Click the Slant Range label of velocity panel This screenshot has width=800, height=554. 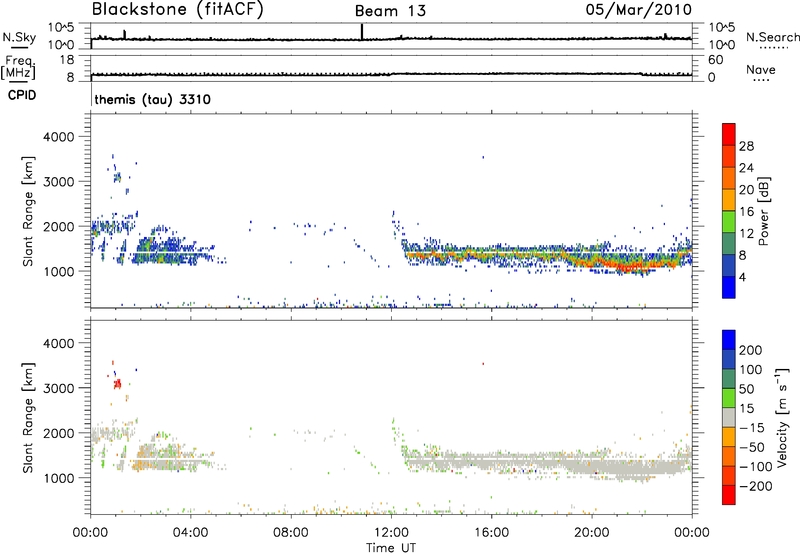(28, 418)
